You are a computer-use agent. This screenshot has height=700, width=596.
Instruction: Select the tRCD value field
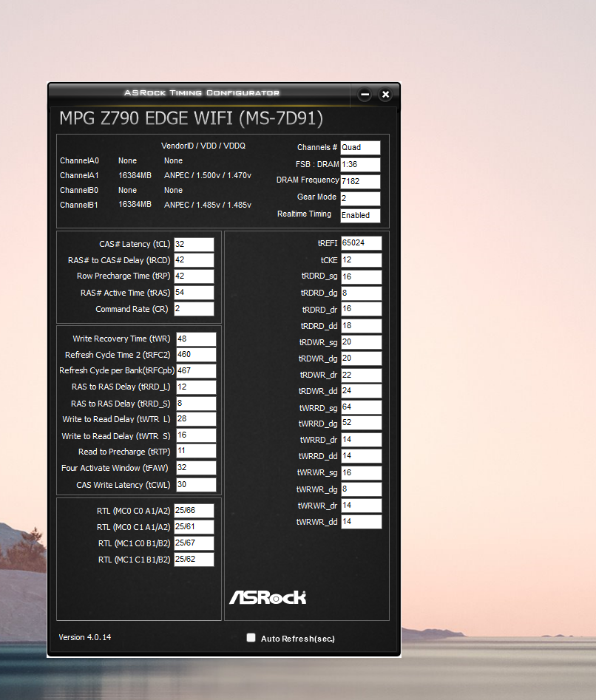pos(194,260)
